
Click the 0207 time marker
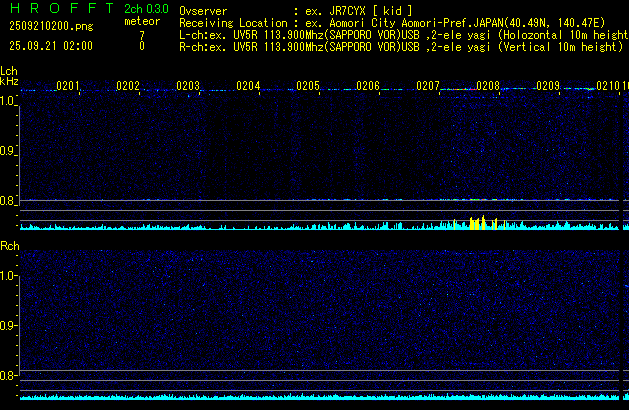point(428,86)
